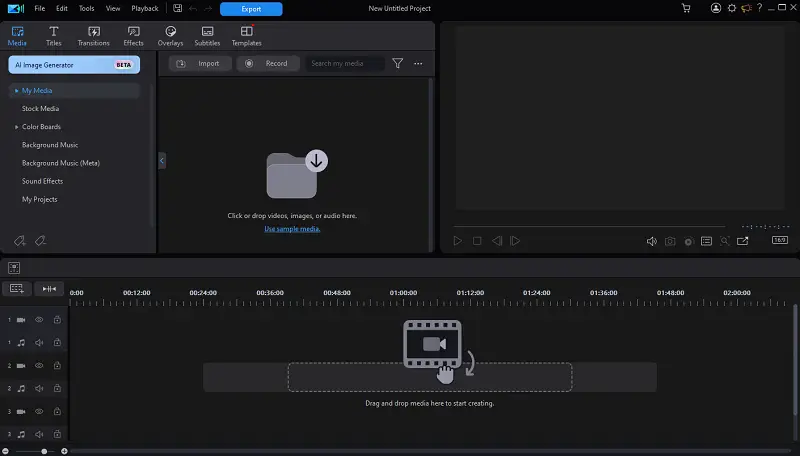This screenshot has width=800, height=456.
Task: Open the media library more options
Action: 418,63
